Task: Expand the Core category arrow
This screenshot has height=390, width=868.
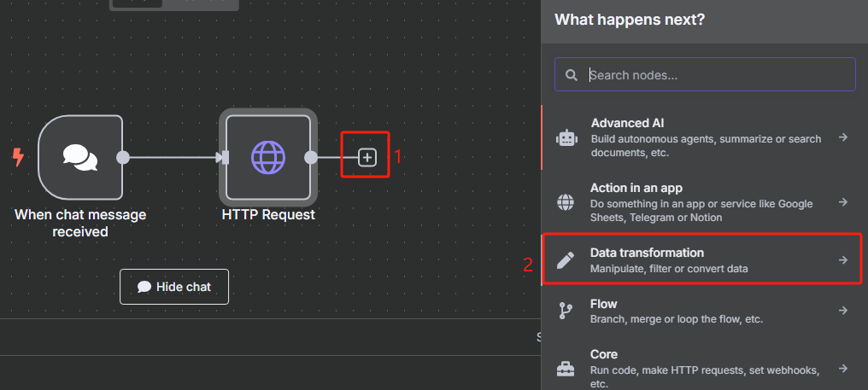Action: [843, 369]
